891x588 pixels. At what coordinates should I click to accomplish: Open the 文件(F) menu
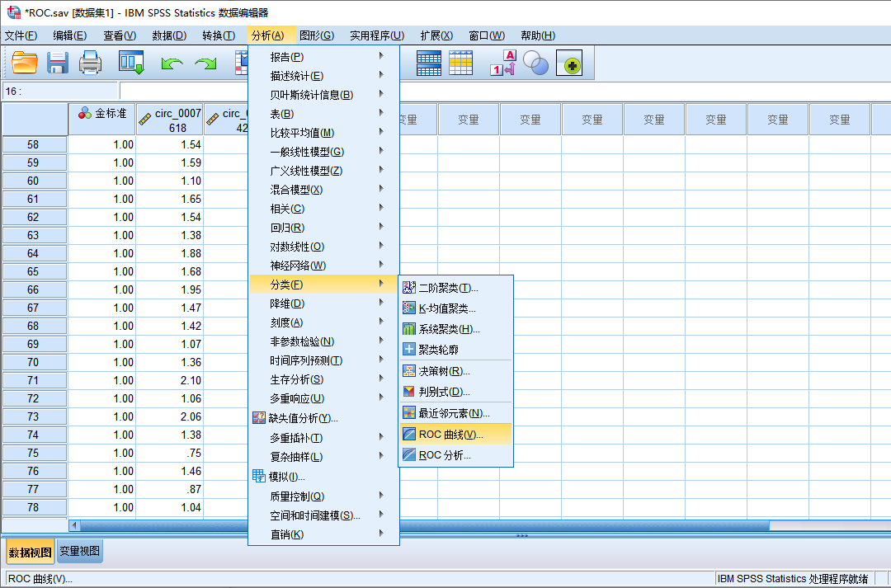(21, 35)
